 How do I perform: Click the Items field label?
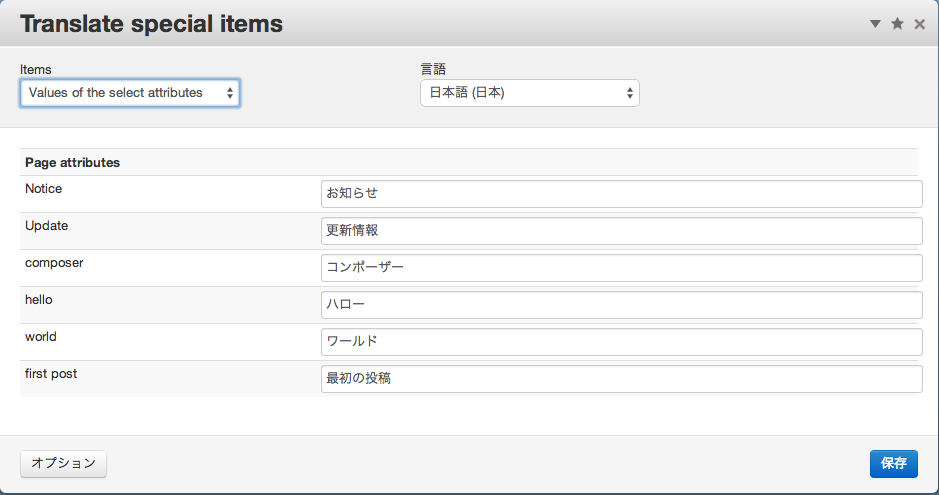click(36, 69)
